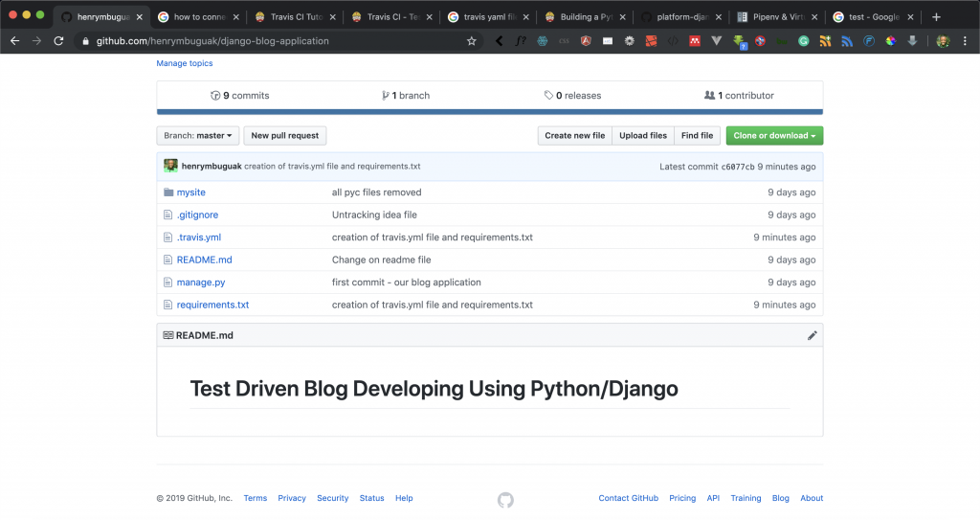Click the gray download arrow extension
Image resolution: width=980 pixels, height=520 pixels.
[x=912, y=40]
